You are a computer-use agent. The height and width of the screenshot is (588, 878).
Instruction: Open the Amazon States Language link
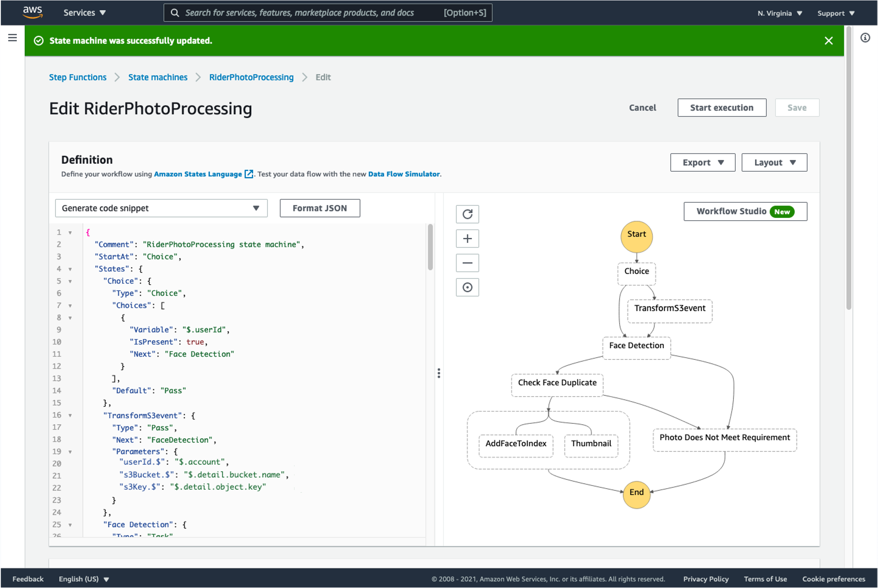pos(198,174)
